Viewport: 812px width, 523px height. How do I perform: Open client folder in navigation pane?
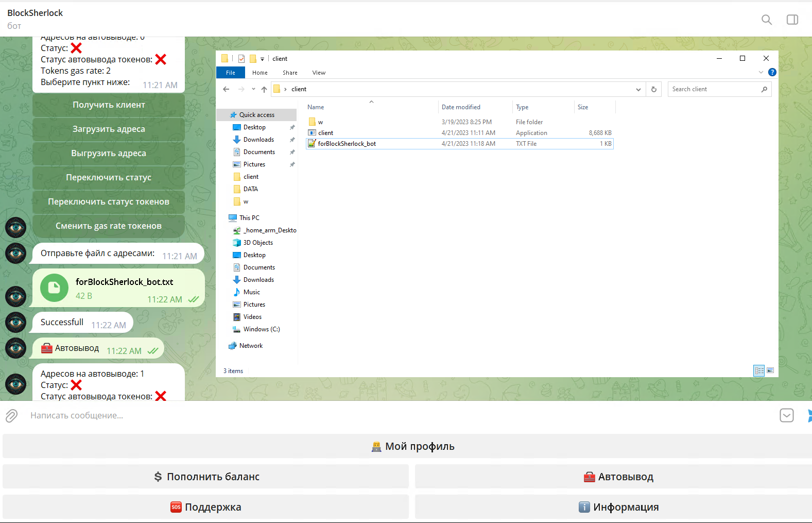251,177
